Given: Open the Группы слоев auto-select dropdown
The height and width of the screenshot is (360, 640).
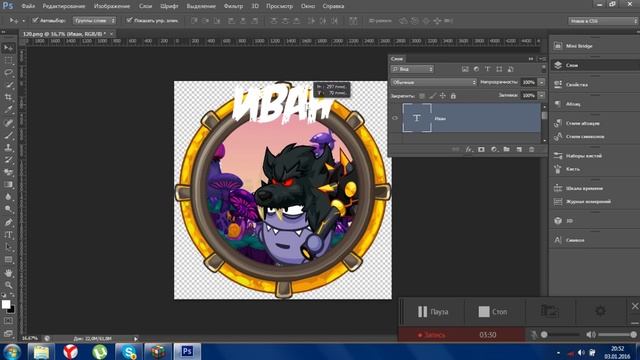Looking at the screenshot, I should [x=94, y=20].
